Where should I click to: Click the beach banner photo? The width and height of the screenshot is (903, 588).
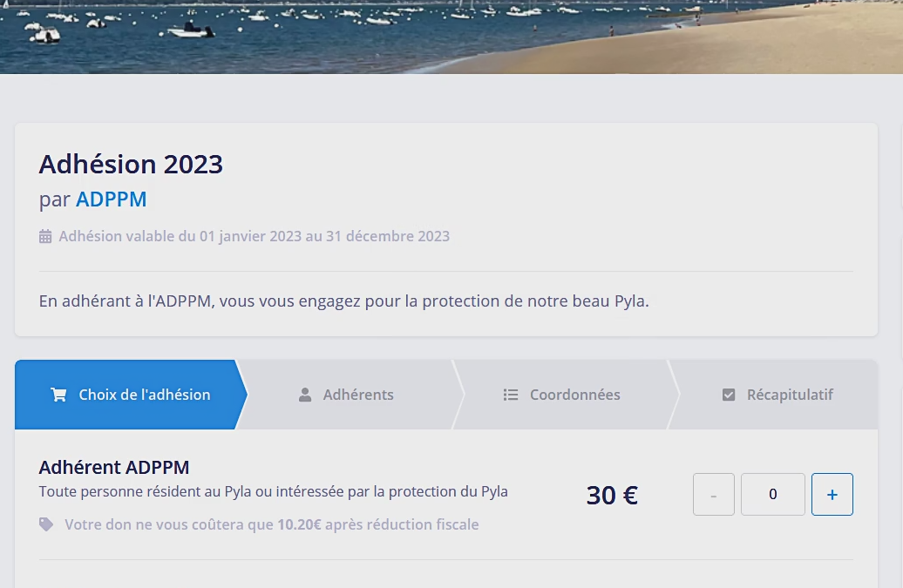click(x=451, y=37)
